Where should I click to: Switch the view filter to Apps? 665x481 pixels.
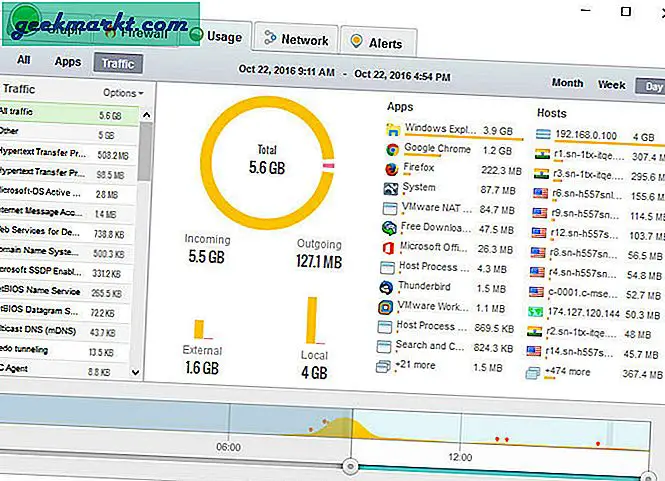tap(68, 62)
